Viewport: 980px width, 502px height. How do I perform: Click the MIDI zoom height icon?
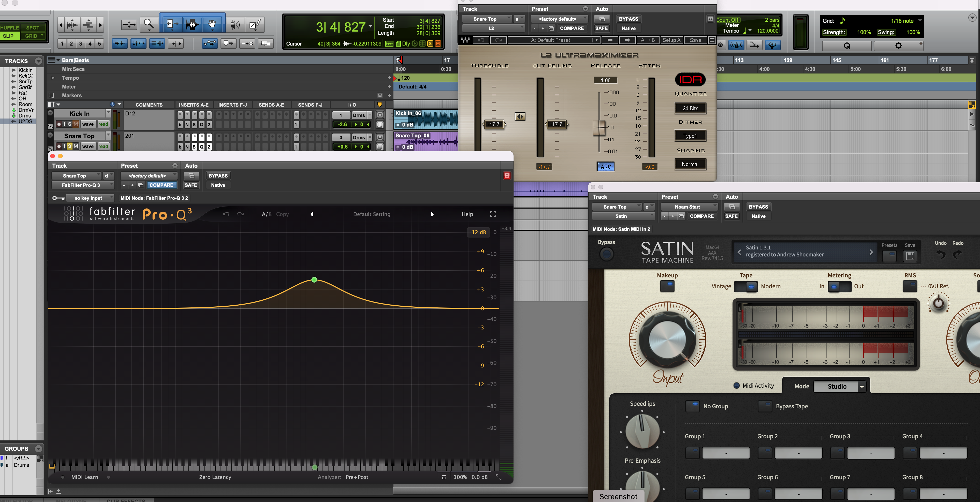(x=88, y=25)
